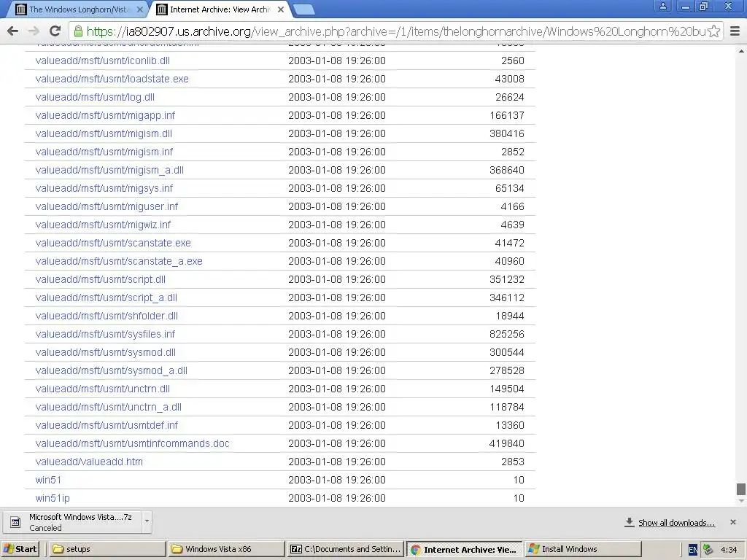
Task: Click the taskbar clock showing 4:34
Action: pyautogui.click(x=729, y=550)
